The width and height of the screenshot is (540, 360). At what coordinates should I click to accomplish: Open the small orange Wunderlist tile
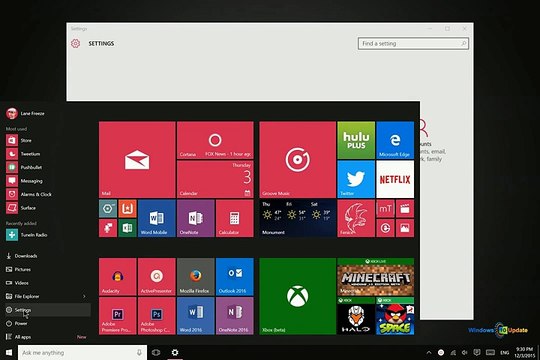pos(127,209)
